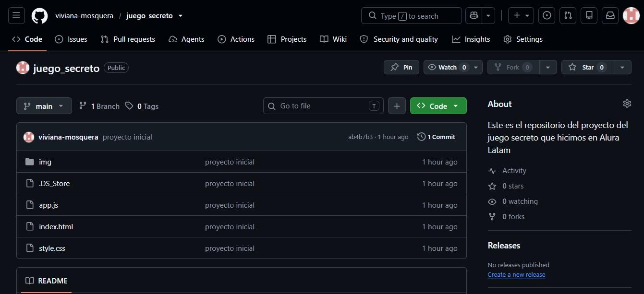Open the notifications inbox icon
Screen dimensions: 644x294
[610, 15]
